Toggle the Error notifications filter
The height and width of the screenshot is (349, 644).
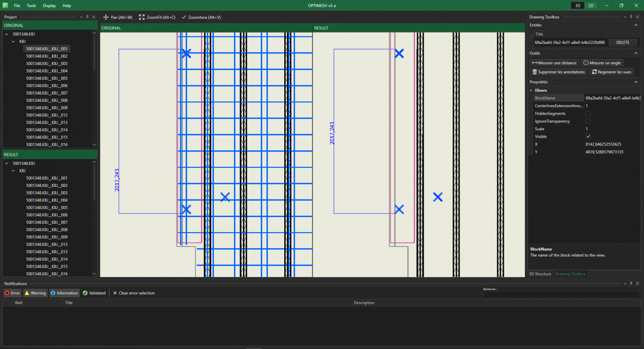(12, 293)
